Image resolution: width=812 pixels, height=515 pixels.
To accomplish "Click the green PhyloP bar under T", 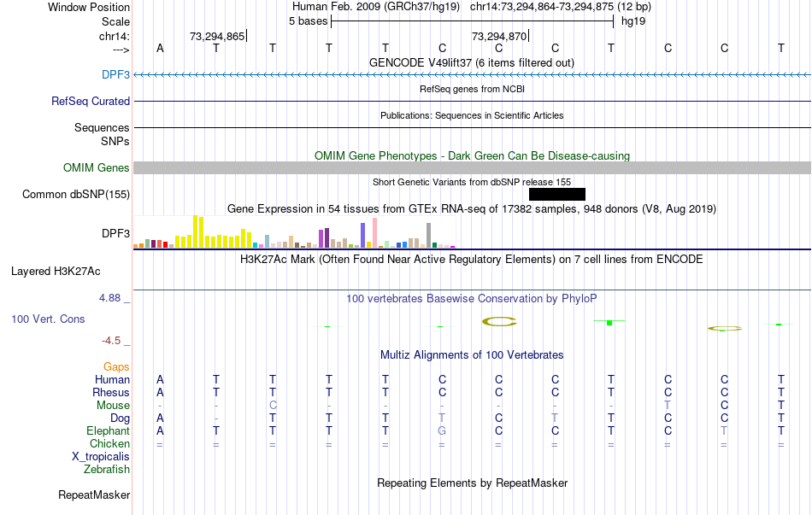I will pos(609,323).
